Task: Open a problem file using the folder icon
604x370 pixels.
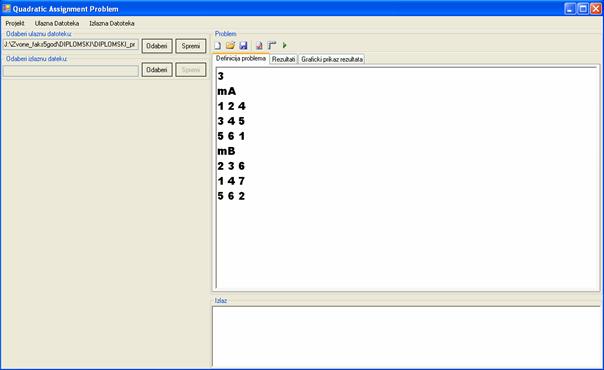Action: pos(230,46)
